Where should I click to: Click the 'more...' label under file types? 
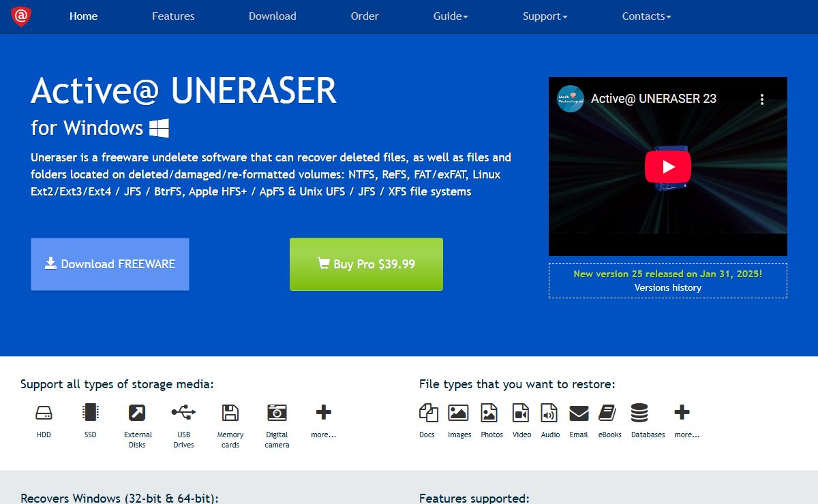(687, 435)
